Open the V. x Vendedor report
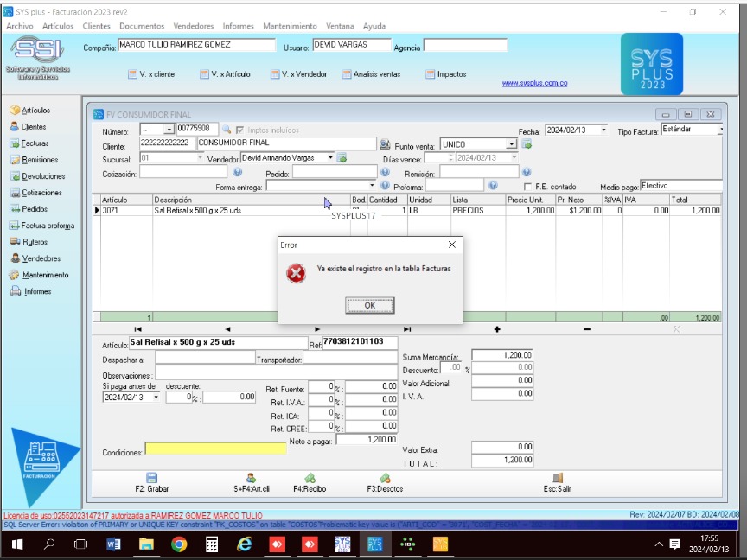This screenshot has width=747, height=560. click(x=298, y=74)
